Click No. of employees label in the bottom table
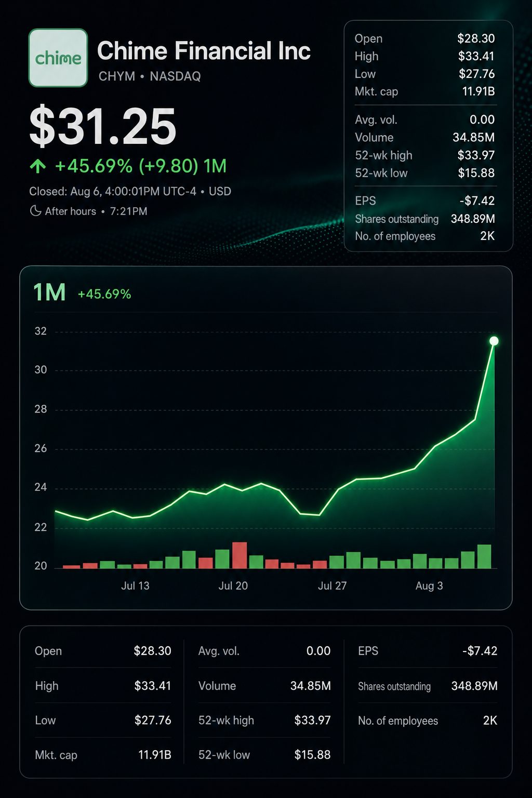The image size is (532, 798). [398, 721]
